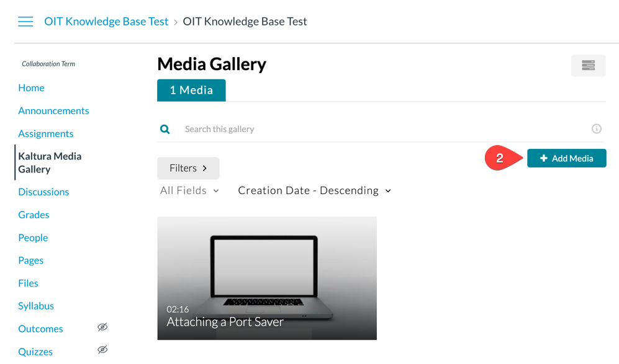Go to the Assignments page
This screenshot has width=619, height=364.
click(45, 133)
